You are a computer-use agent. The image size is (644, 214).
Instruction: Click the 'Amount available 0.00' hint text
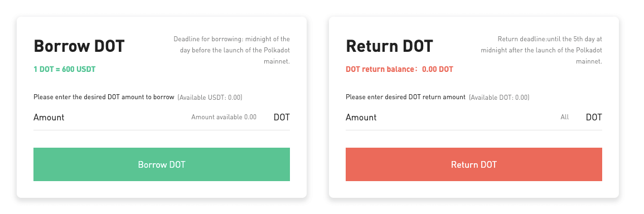[x=224, y=117]
